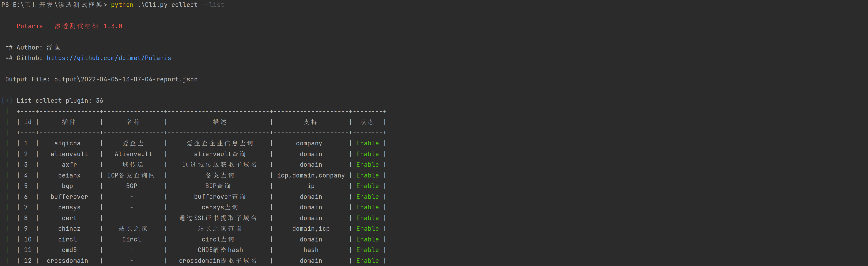The height and width of the screenshot is (266, 868).
Task: Click the output report.json file path
Action: 126,79
